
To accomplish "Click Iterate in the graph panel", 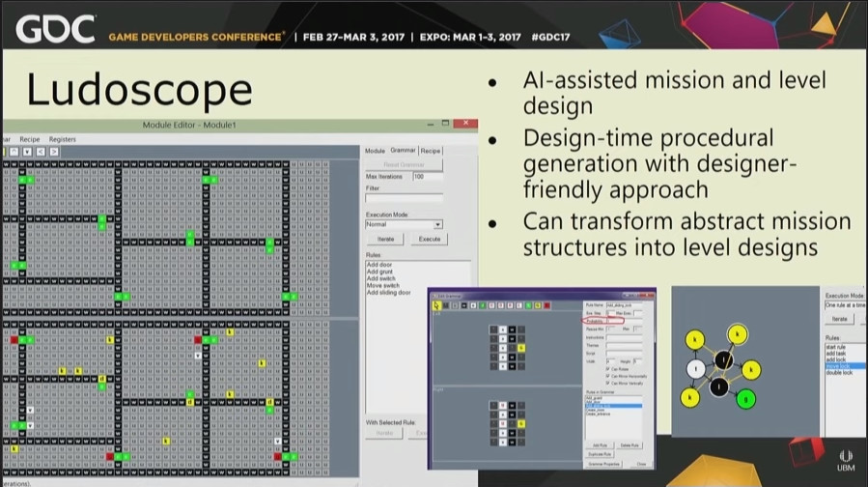I will [x=839, y=319].
